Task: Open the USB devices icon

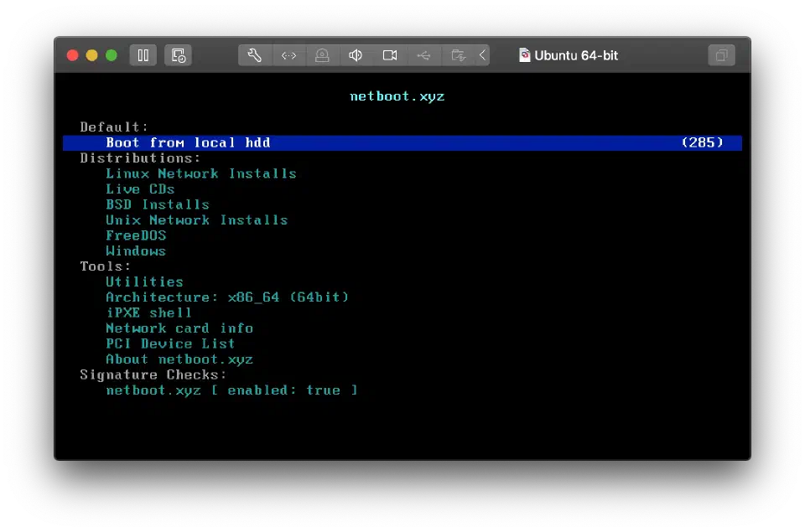Action: (423, 55)
